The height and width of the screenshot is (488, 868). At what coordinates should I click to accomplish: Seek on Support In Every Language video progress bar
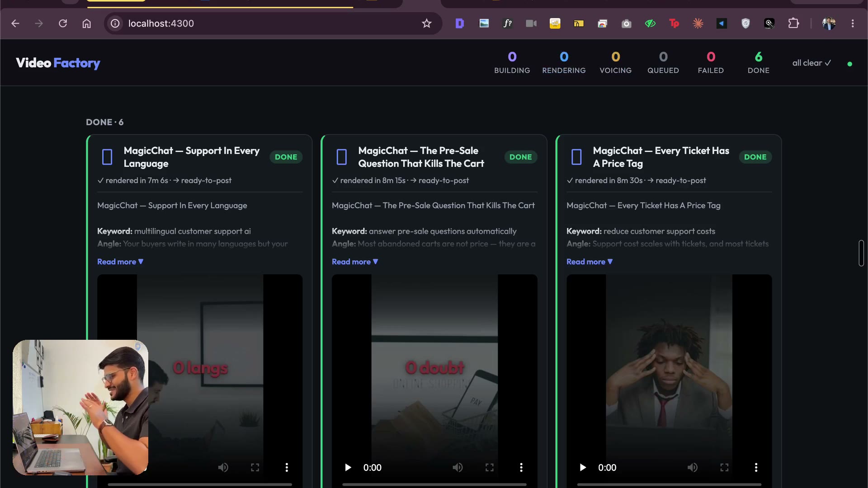click(x=200, y=484)
